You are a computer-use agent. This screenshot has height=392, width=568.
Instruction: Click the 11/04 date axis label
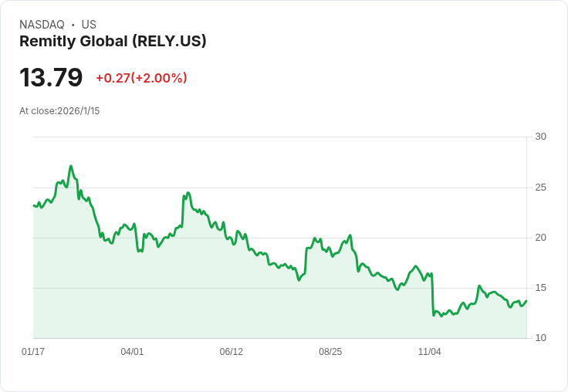coord(429,352)
